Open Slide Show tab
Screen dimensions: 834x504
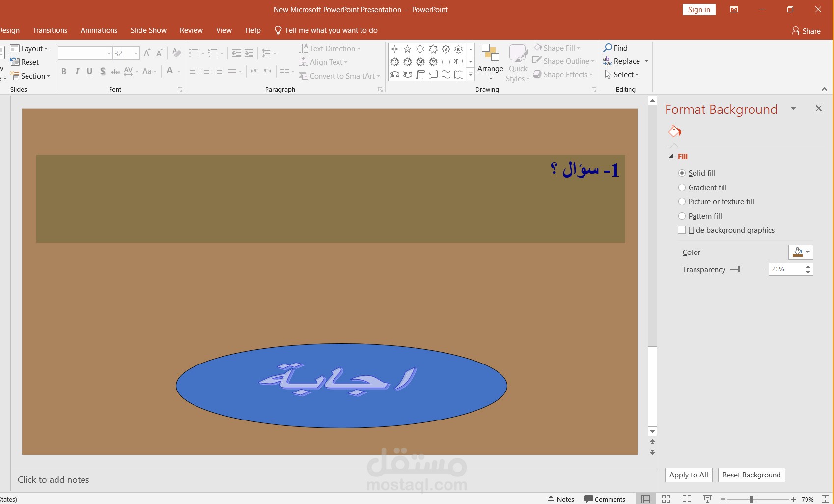(x=148, y=30)
